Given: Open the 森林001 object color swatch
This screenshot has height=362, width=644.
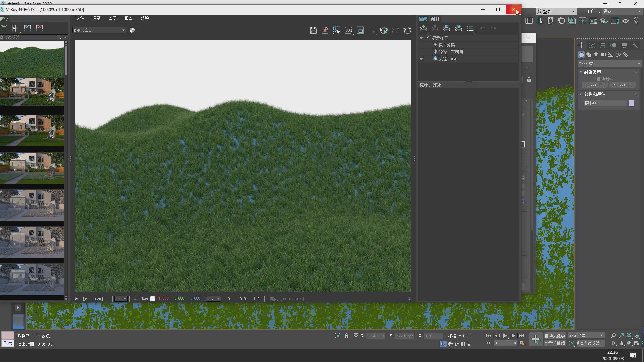Looking at the screenshot, I should point(631,103).
